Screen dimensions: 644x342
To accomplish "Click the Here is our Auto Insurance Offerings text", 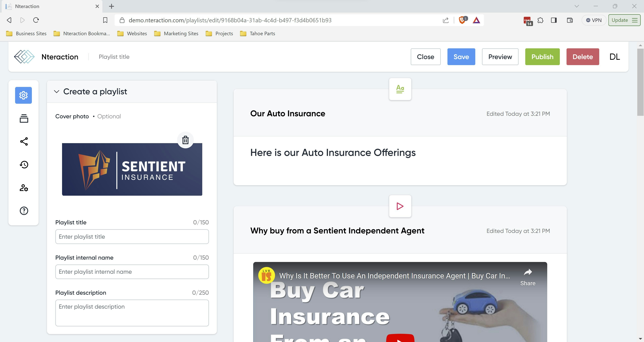I will [333, 153].
